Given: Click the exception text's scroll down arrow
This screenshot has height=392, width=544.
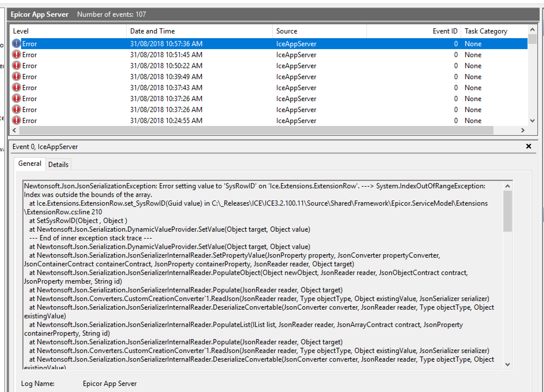Looking at the screenshot, I should pyautogui.click(x=508, y=364).
